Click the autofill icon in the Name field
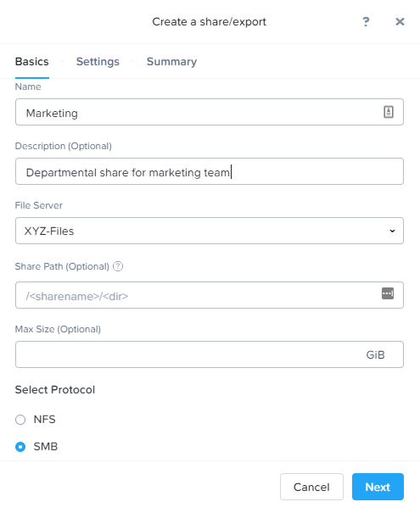The image size is (420, 513). point(389,112)
